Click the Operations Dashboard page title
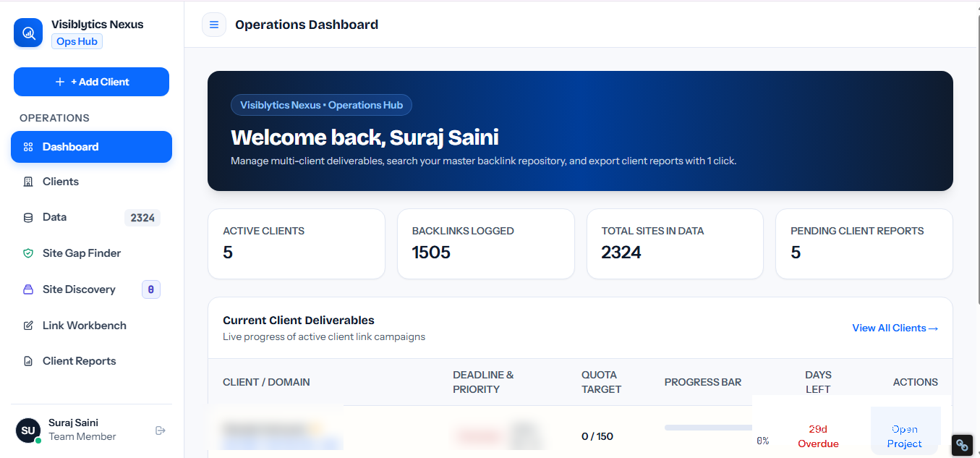Image resolution: width=980 pixels, height=458 pixels. pyautogui.click(x=307, y=25)
